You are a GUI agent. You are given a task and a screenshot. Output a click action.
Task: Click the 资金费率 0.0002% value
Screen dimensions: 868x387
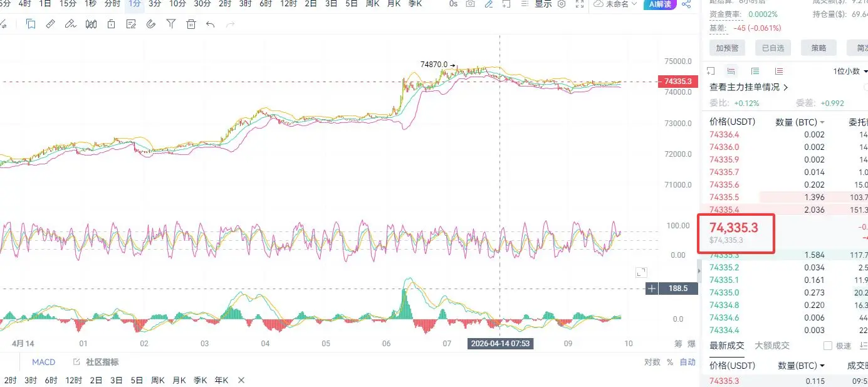coord(763,14)
